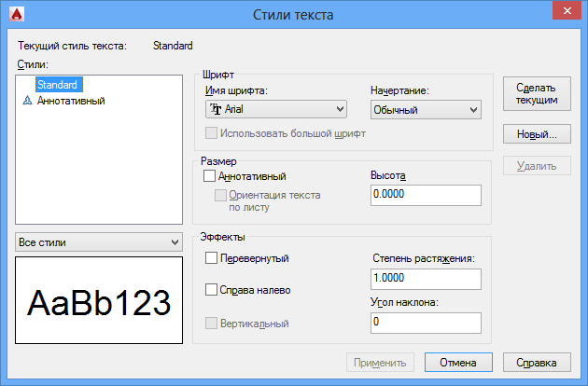Toggle the Ориентация текста по листу checkbox
Viewport: 588px width, 386px height.
tap(220, 195)
